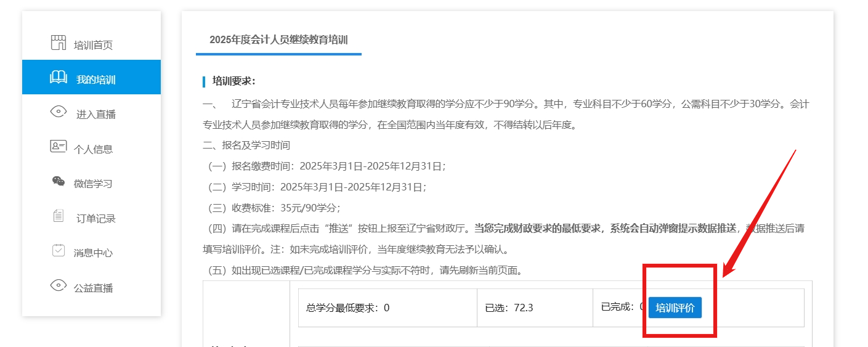Click the storefront icon beside 培训首页

click(58, 43)
